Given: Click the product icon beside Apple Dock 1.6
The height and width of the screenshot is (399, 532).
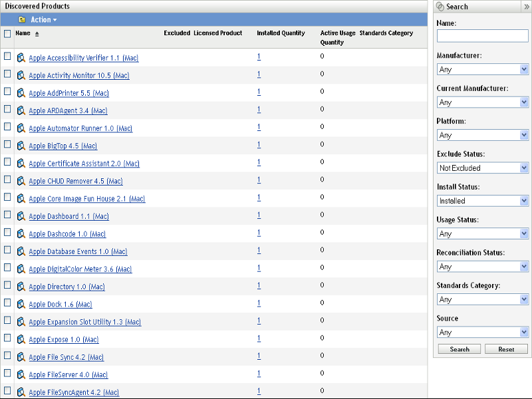Looking at the screenshot, I should (21, 305).
